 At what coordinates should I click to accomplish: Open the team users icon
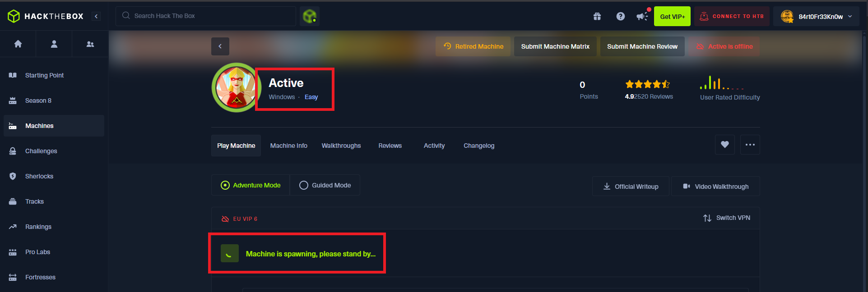(90, 44)
